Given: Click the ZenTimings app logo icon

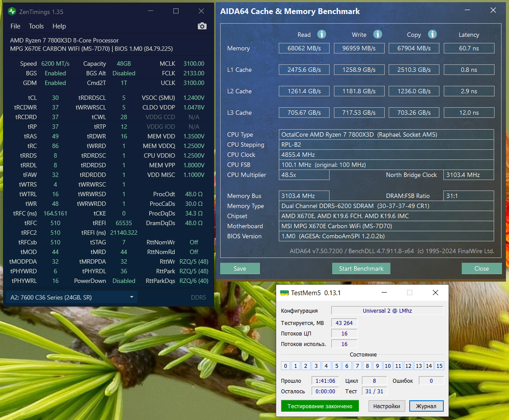Looking at the screenshot, I should click(12, 12).
